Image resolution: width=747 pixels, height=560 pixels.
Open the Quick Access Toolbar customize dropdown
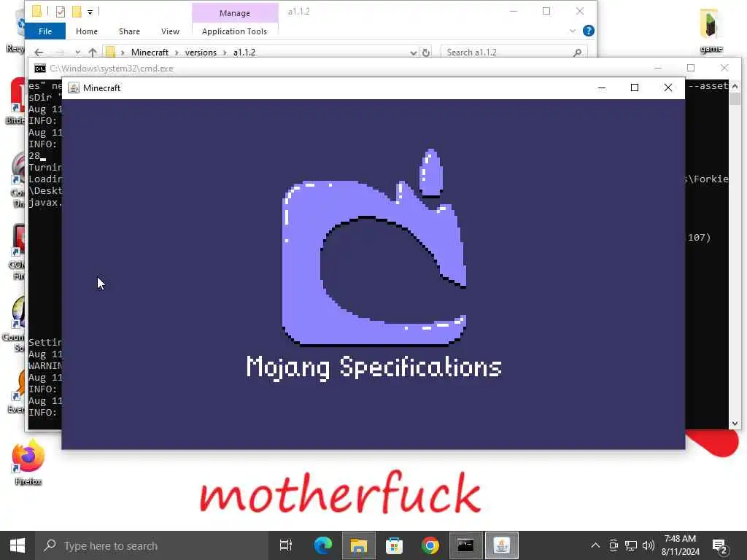pyautogui.click(x=90, y=12)
